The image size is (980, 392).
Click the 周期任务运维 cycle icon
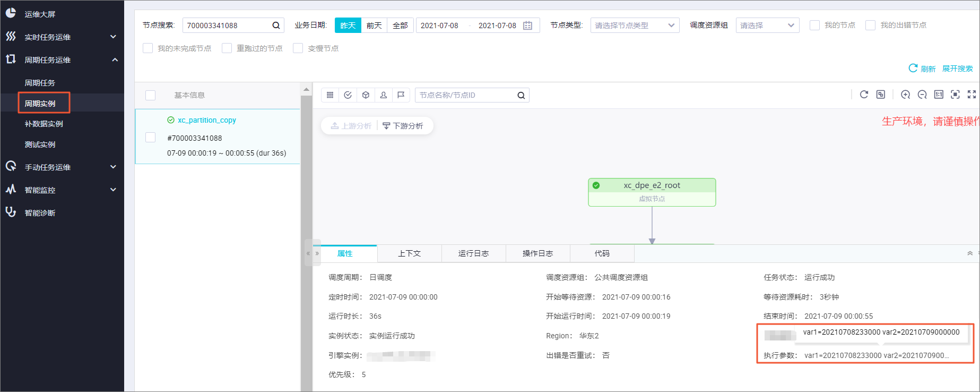click(x=11, y=59)
